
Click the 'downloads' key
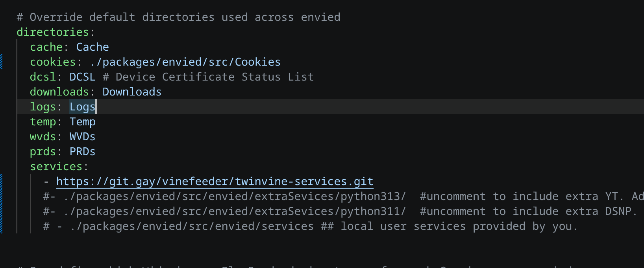point(59,92)
